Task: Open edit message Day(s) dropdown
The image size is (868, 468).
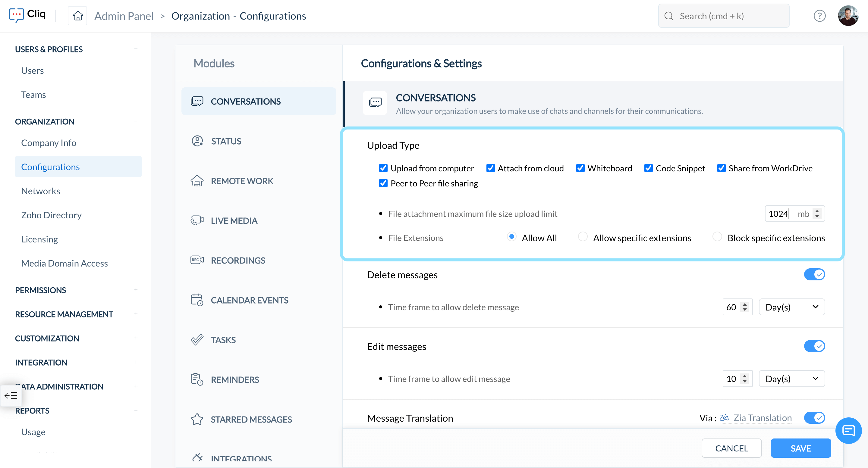Action: 791,379
